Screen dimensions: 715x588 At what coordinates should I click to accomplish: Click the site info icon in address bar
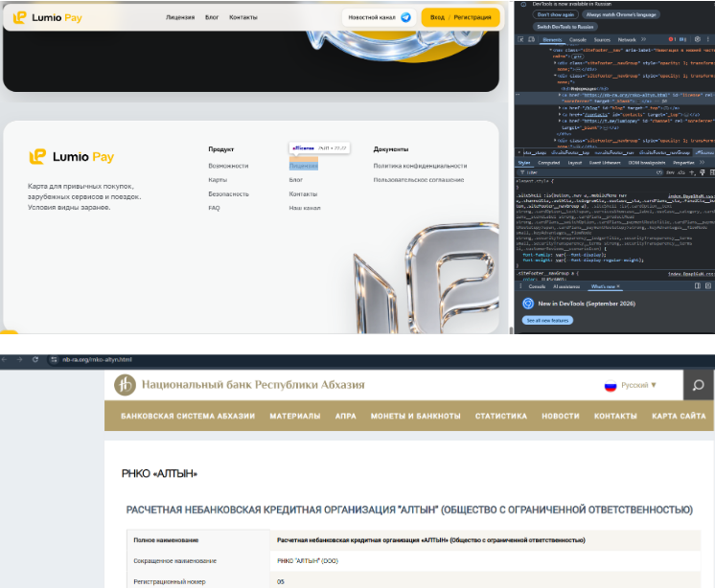click(54, 359)
